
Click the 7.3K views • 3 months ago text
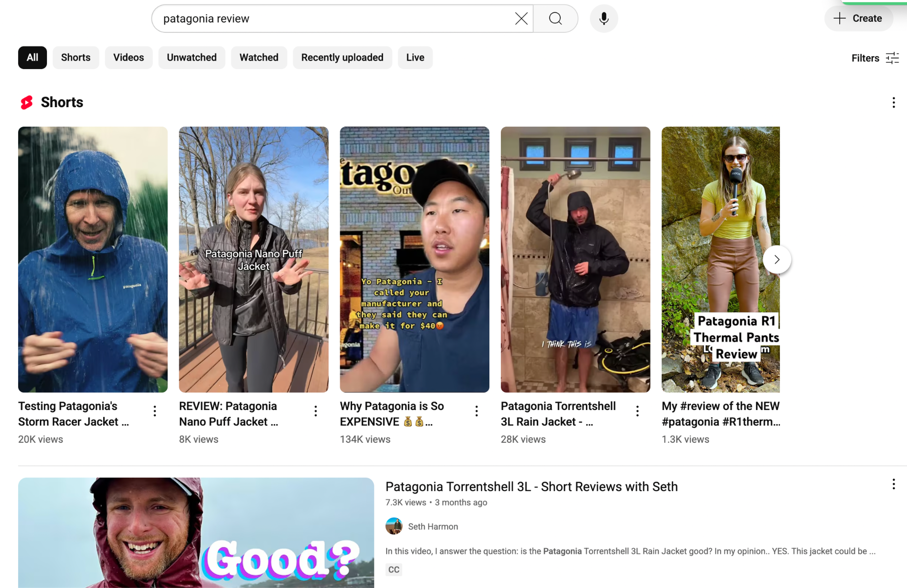pyautogui.click(x=436, y=502)
